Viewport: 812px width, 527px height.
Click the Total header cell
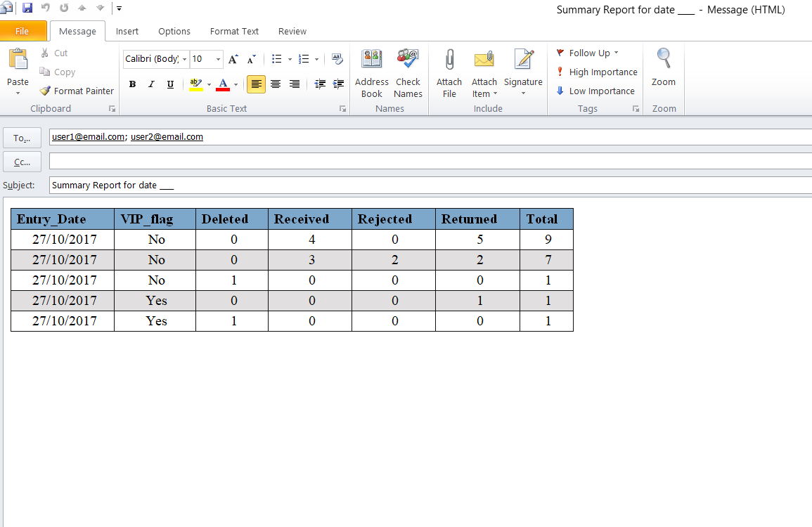pyautogui.click(x=546, y=219)
